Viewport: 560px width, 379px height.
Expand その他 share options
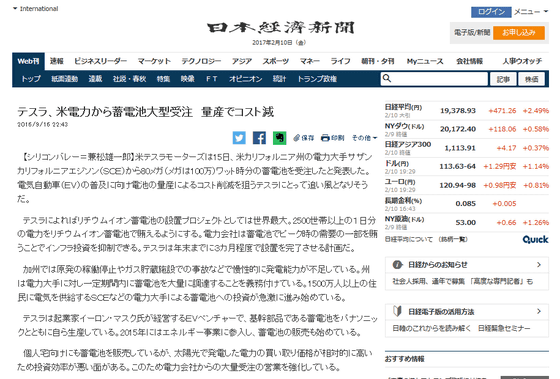pyautogui.click(x=364, y=138)
